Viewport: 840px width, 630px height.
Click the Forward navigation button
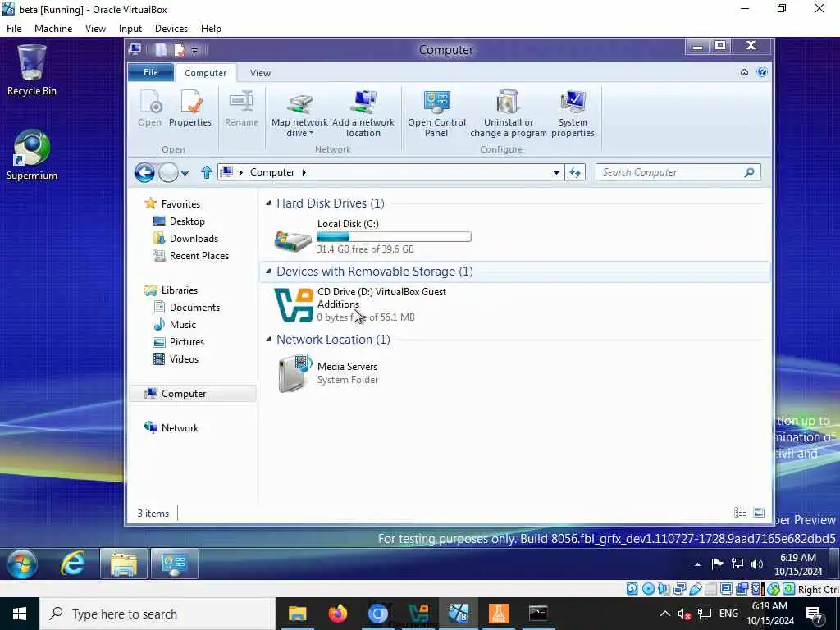click(x=168, y=172)
